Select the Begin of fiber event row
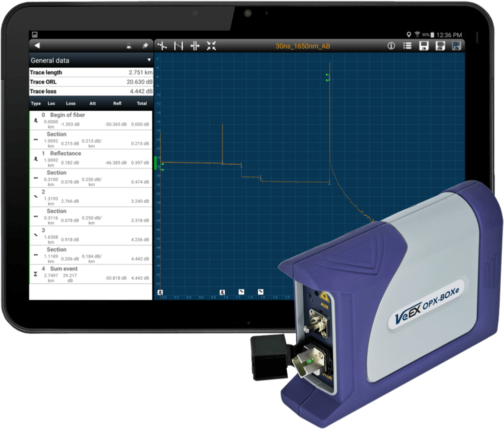Screen dimensions: 504x429 click(x=90, y=120)
